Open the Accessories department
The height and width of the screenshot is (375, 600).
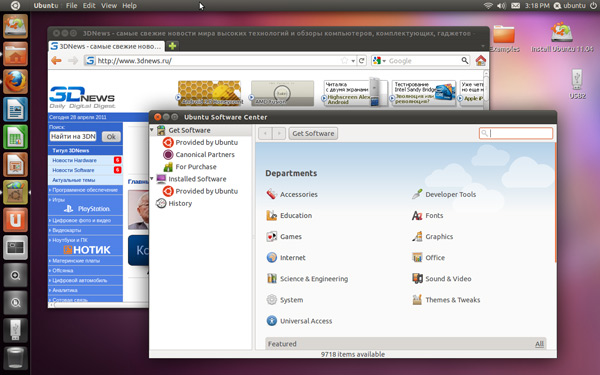(x=292, y=194)
